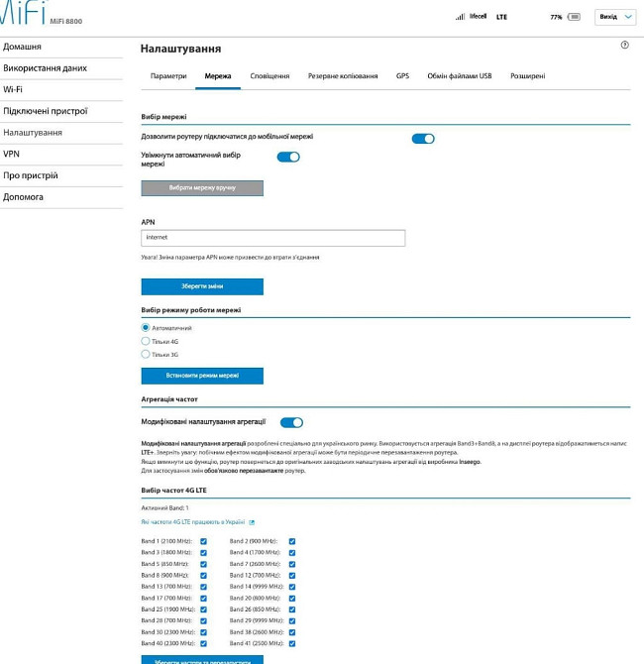Open the GPS tab

click(402, 76)
